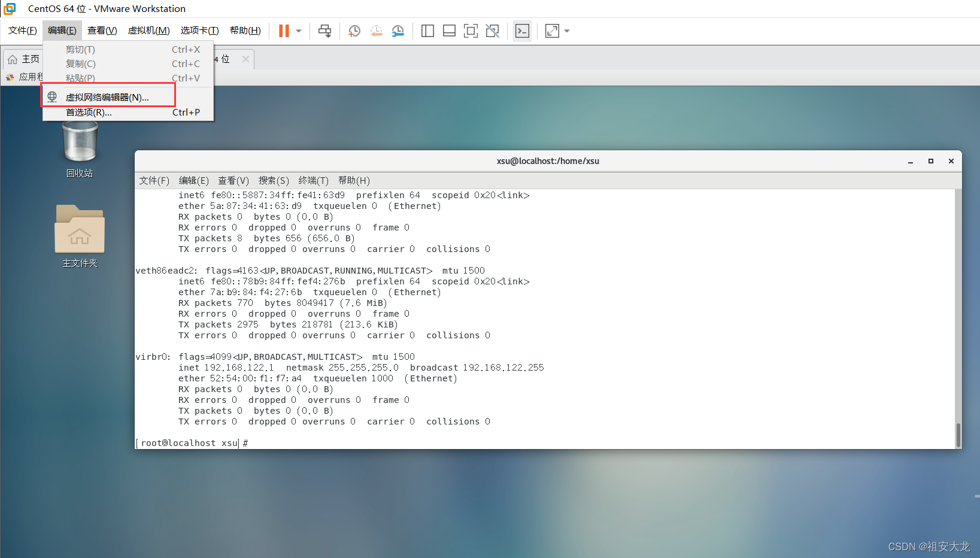The height and width of the screenshot is (558, 980).
Task: Open terminal 帮助(H) menu
Action: [x=354, y=180]
